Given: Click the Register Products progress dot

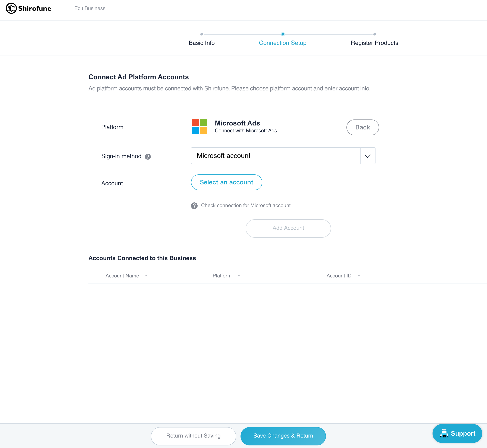Looking at the screenshot, I should point(375,34).
